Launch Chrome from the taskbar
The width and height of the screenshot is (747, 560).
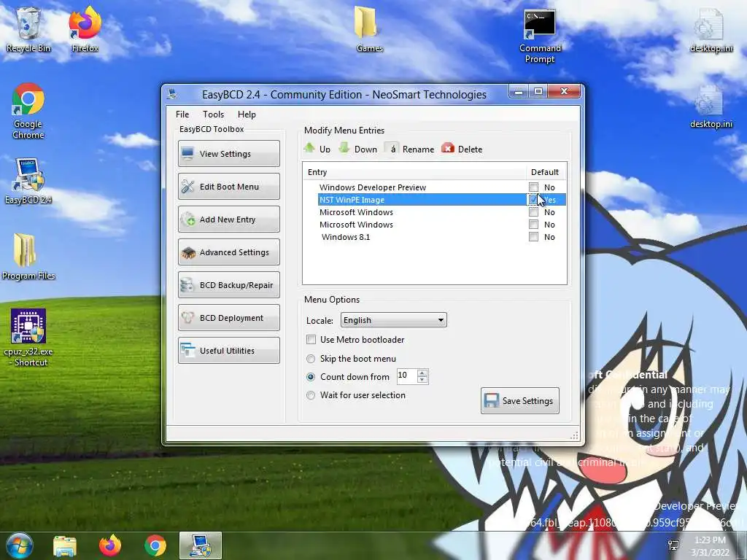point(155,545)
